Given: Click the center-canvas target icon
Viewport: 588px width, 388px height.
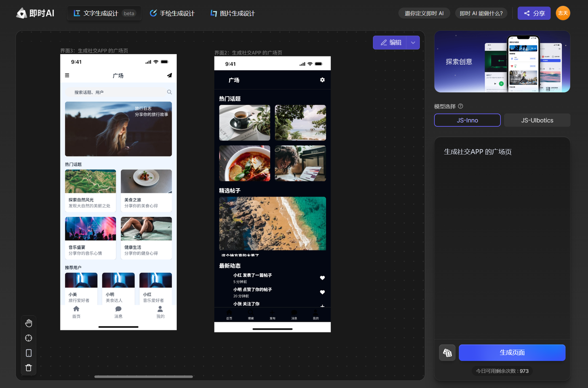Looking at the screenshot, I should (x=28, y=338).
